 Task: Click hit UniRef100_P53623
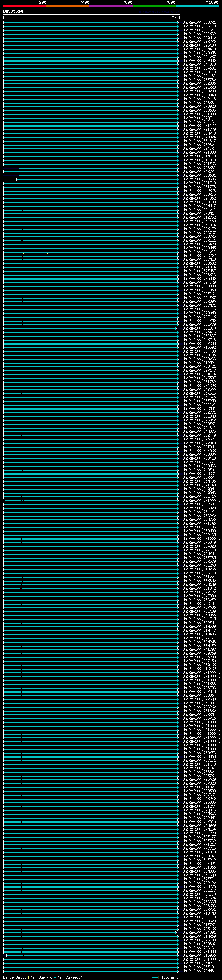(199, 275)
